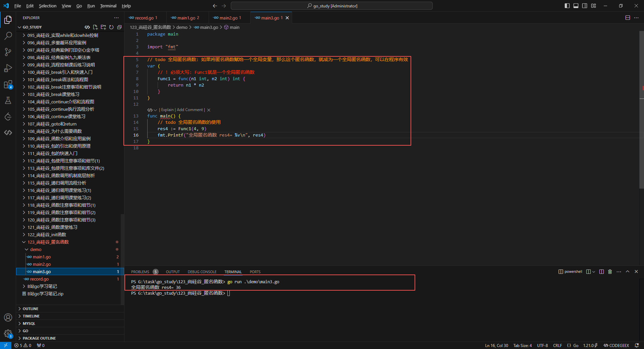Viewport: 644px width, 349px height.
Task: Open the File menu
Action: click(x=18, y=6)
